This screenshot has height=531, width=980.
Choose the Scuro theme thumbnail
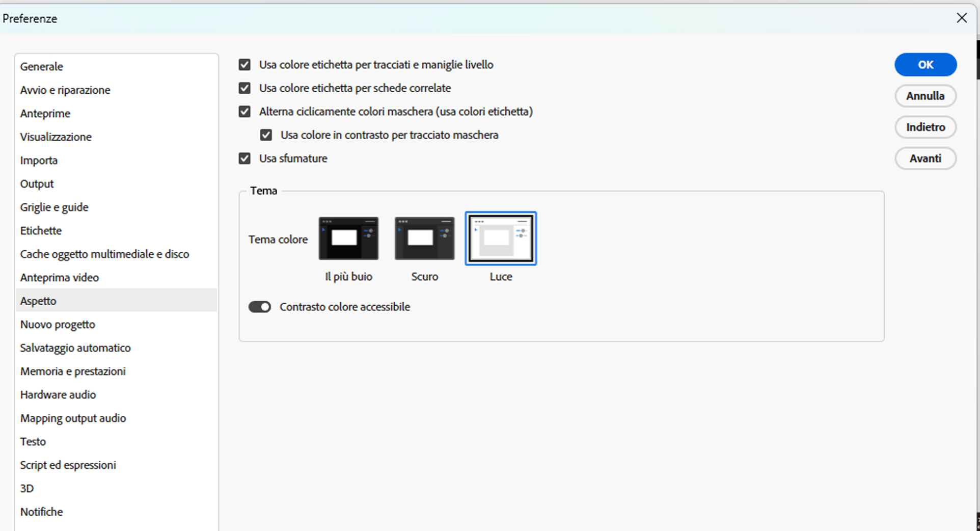(424, 238)
